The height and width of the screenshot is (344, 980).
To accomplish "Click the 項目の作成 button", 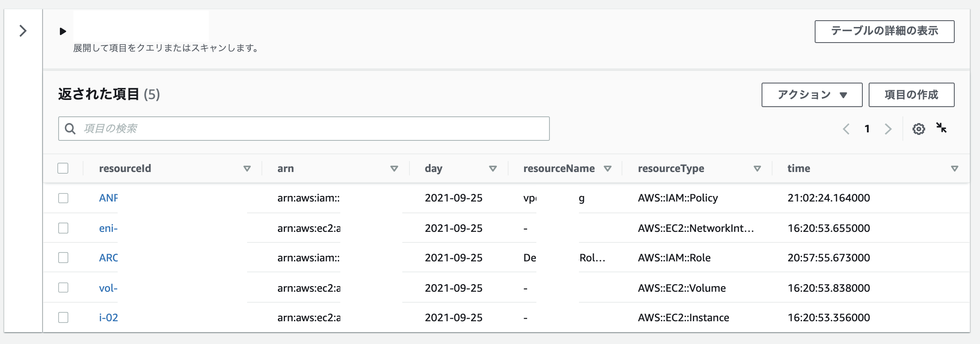I will pos(911,95).
